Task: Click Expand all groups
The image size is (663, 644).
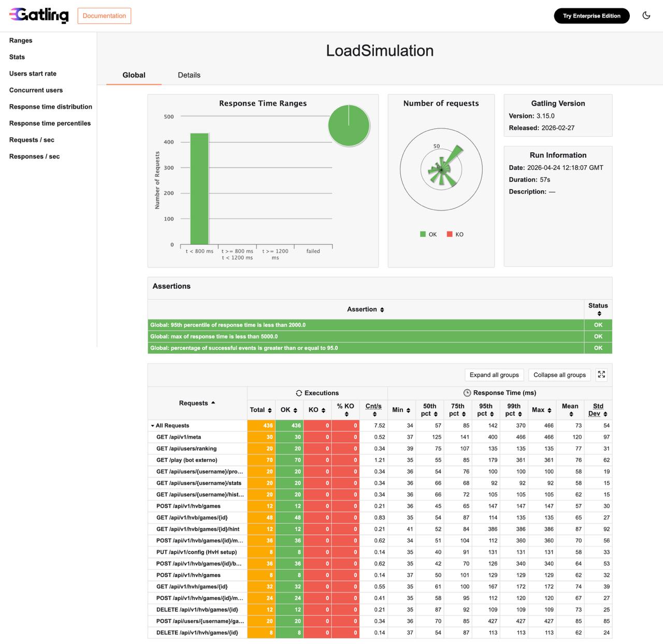Action: pos(494,375)
